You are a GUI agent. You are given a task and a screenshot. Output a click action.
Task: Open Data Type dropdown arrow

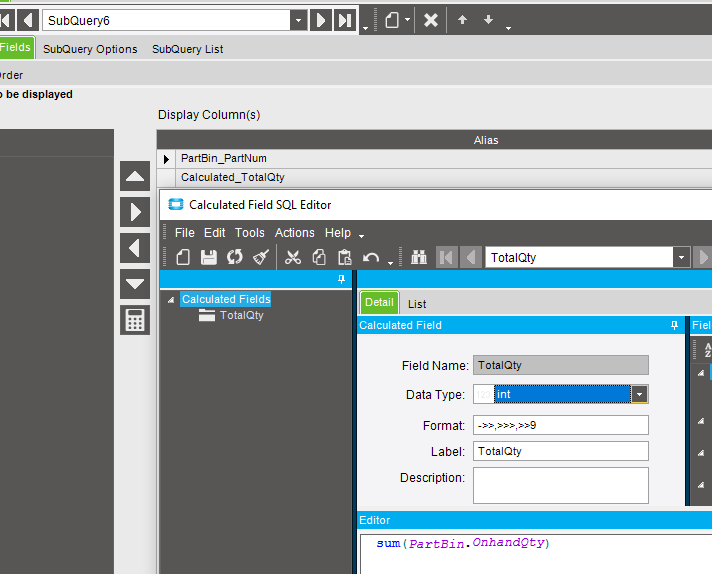tap(639, 394)
